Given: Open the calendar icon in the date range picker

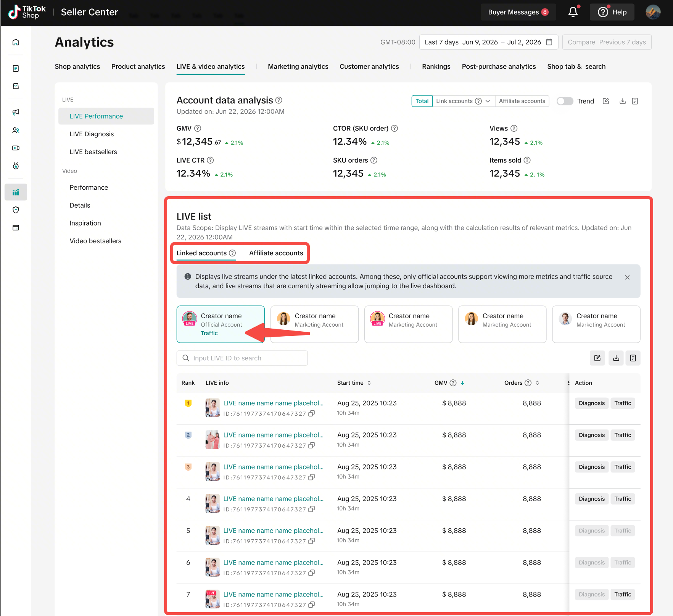Looking at the screenshot, I should click(549, 42).
